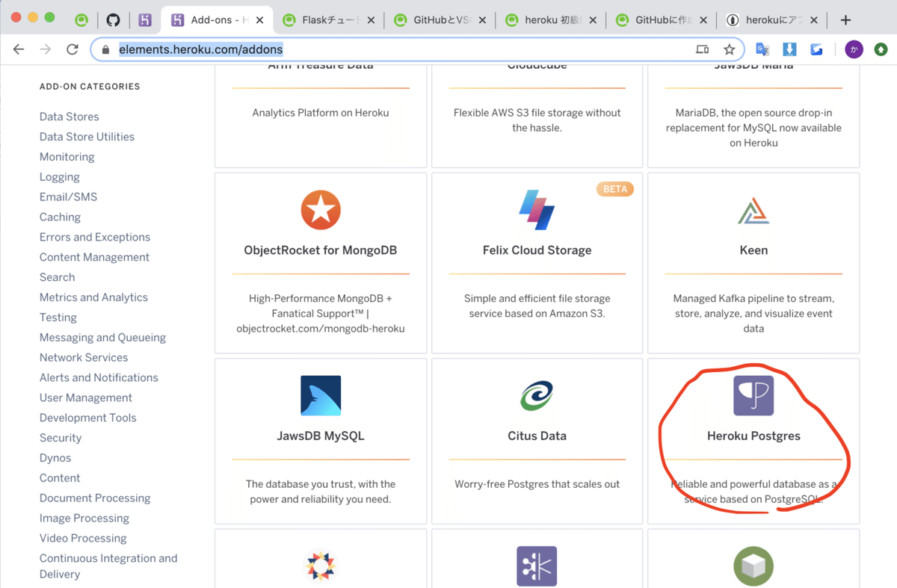Open the Testing category

[x=58, y=318]
